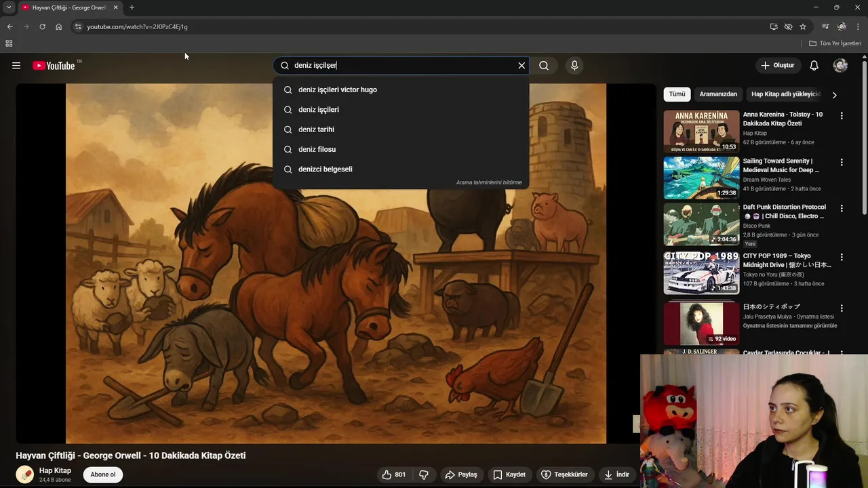The height and width of the screenshot is (488, 868).
Task: Select suggestion 'deniz işçileri'
Action: (401, 109)
